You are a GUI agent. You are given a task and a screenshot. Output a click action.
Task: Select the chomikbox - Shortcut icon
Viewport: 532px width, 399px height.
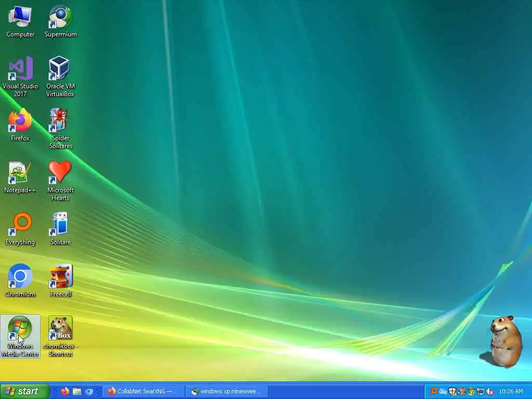60,336
